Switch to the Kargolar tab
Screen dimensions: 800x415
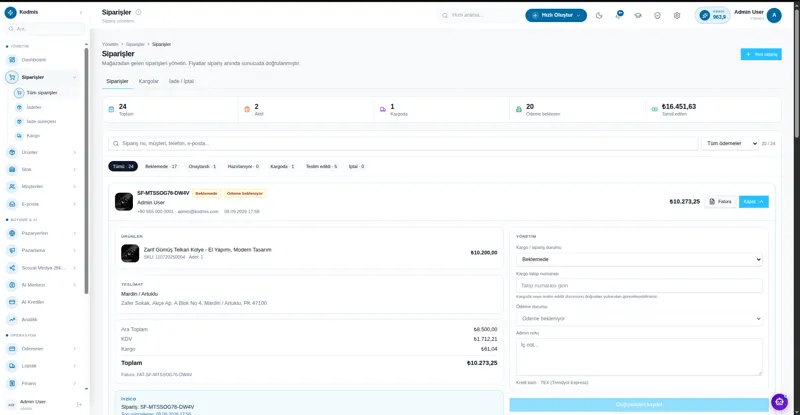pyautogui.click(x=148, y=81)
